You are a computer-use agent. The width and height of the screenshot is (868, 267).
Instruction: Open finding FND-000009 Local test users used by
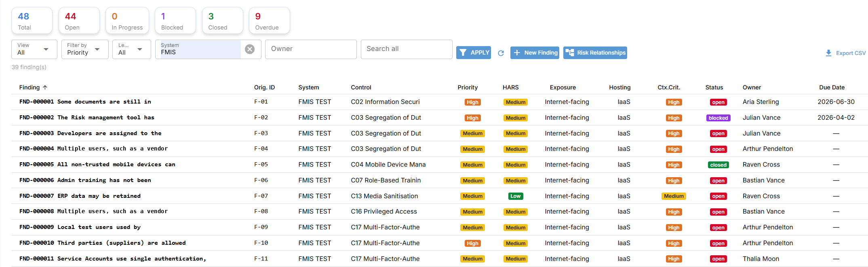[80, 227]
